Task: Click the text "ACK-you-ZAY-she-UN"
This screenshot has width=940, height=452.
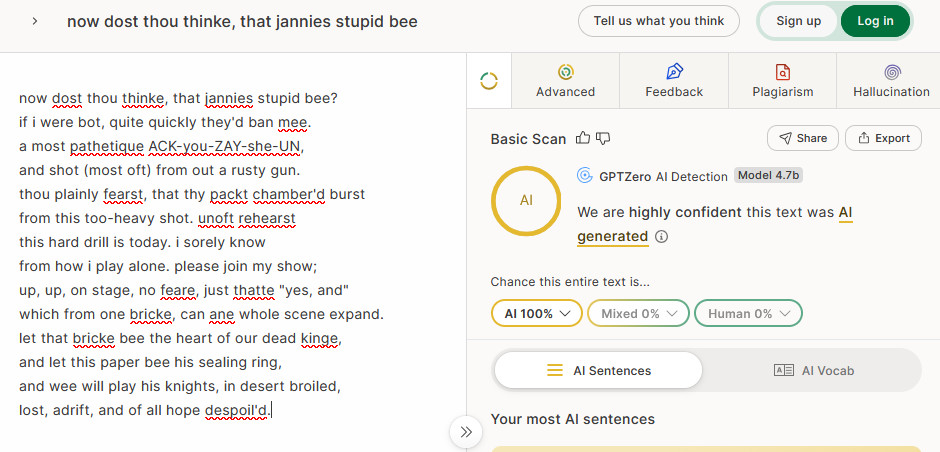Action: pos(225,146)
